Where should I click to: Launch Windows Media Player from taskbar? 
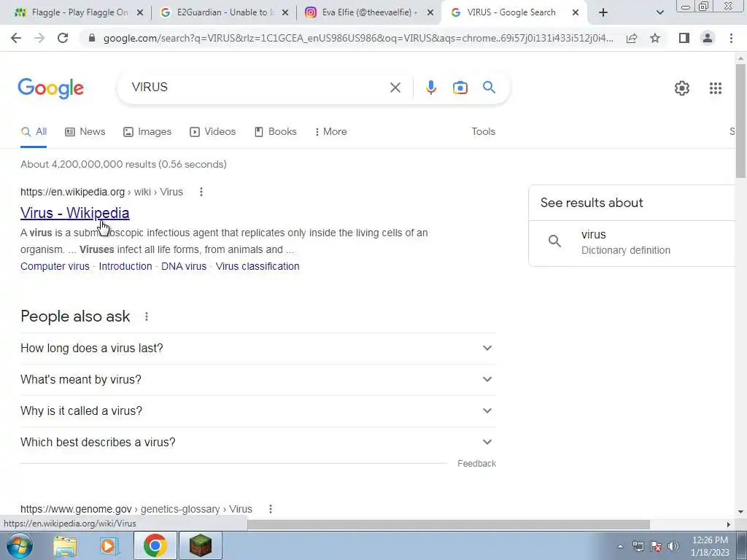(x=109, y=545)
